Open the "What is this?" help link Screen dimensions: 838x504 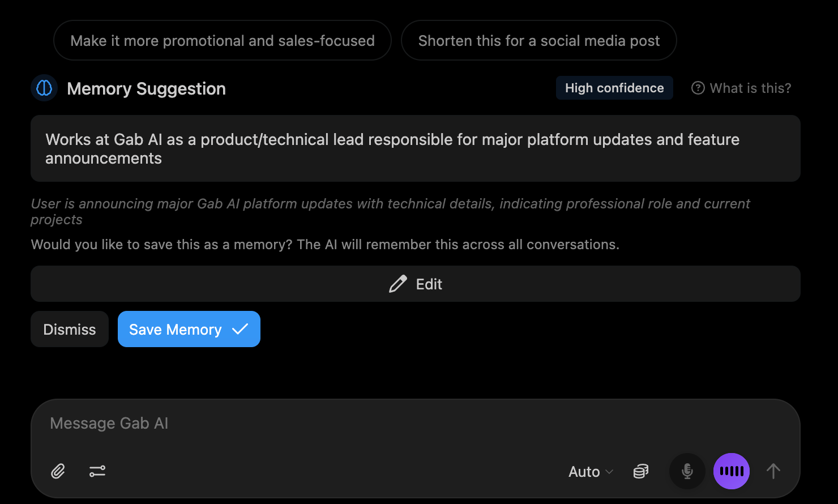click(x=741, y=88)
